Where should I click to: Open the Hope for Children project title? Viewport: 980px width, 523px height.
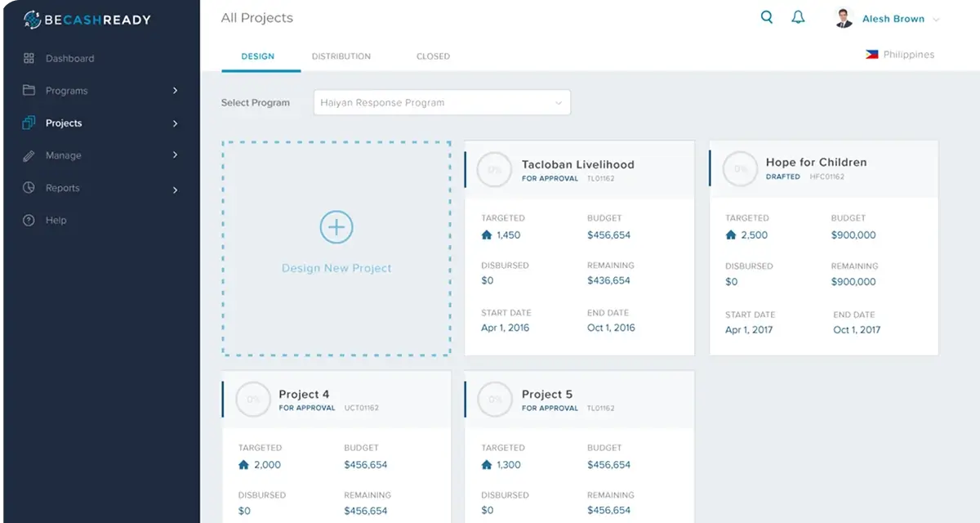816,162
